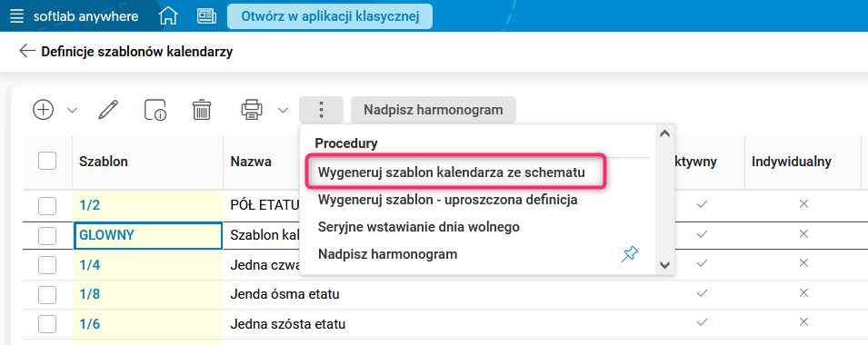Show record information icon

coord(155,110)
